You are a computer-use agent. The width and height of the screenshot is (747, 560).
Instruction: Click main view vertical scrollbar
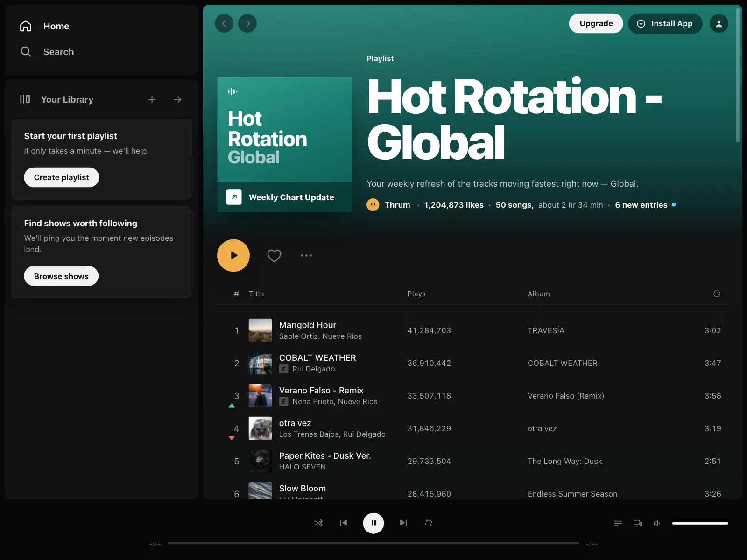tap(738, 75)
